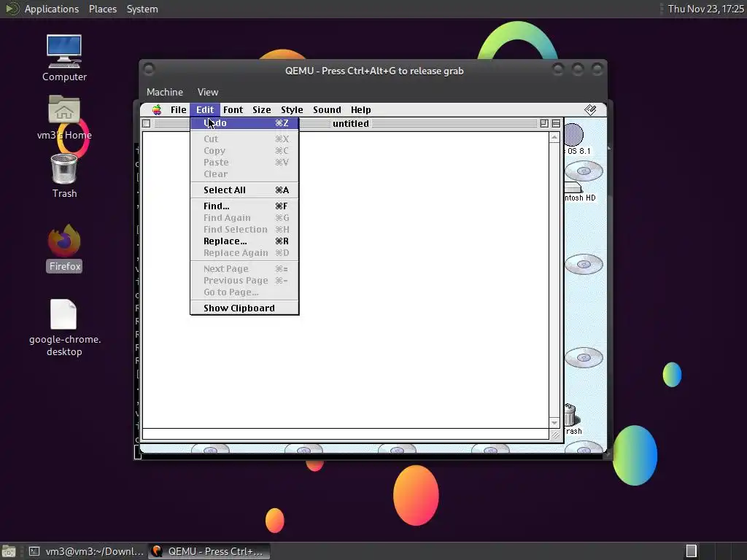
Task: Click the scroll up arrow in the untitled window
Action: 554,138
